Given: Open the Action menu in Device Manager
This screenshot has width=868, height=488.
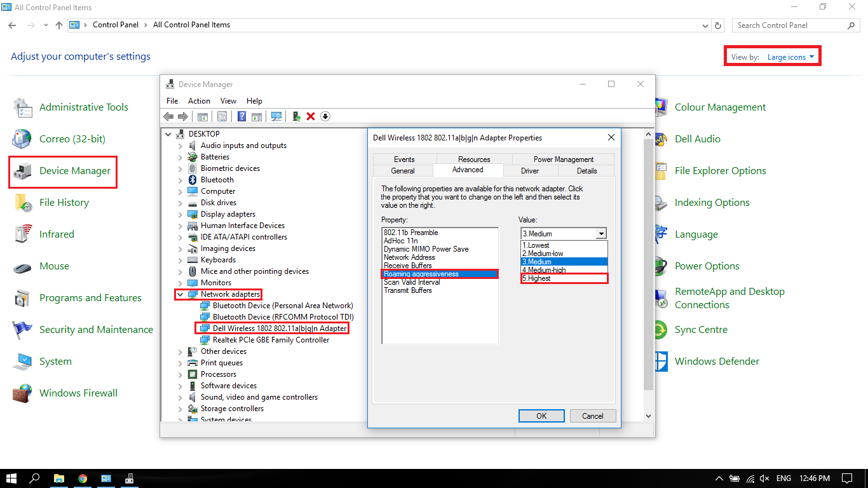Looking at the screenshot, I should point(199,101).
